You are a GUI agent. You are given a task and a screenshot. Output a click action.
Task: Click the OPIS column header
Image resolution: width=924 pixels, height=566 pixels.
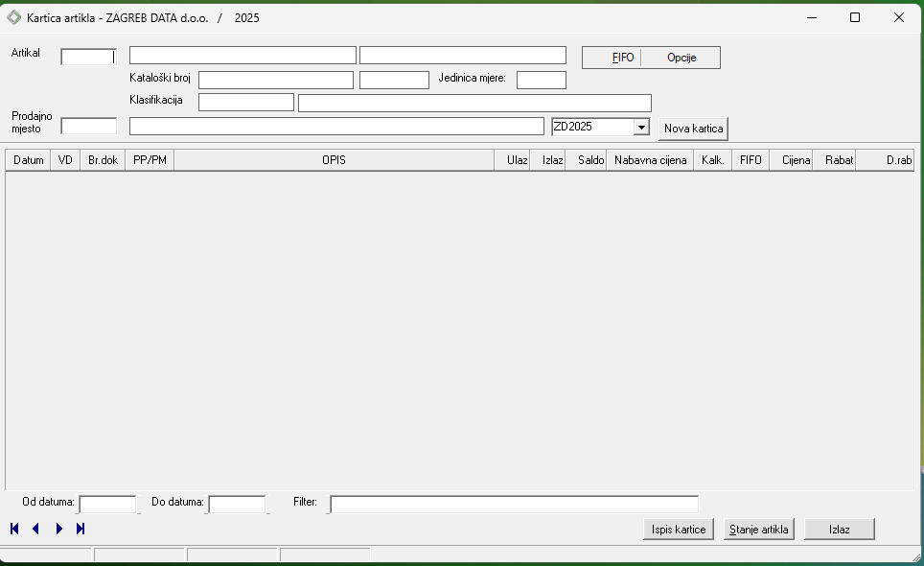pyautogui.click(x=334, y=160)
